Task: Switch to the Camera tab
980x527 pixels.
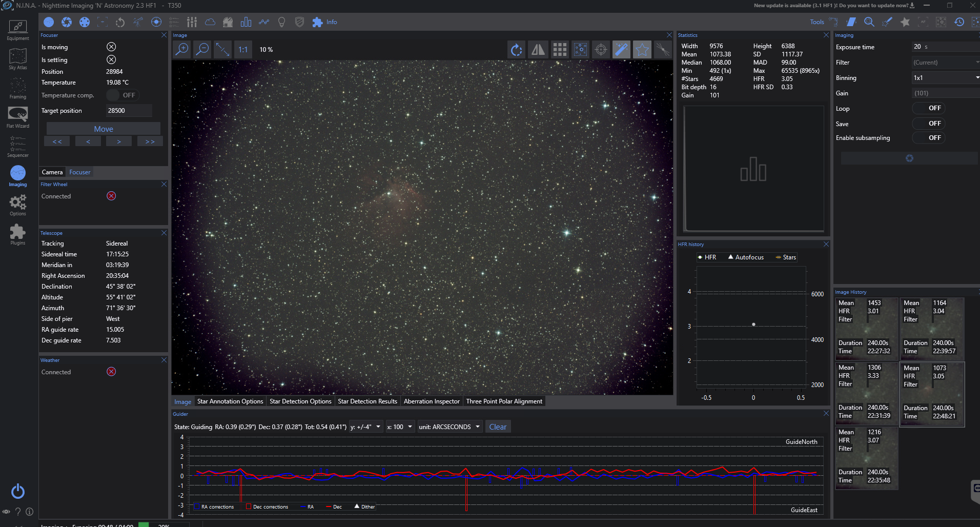Action: pyautogui.click(x=52, y=172)
